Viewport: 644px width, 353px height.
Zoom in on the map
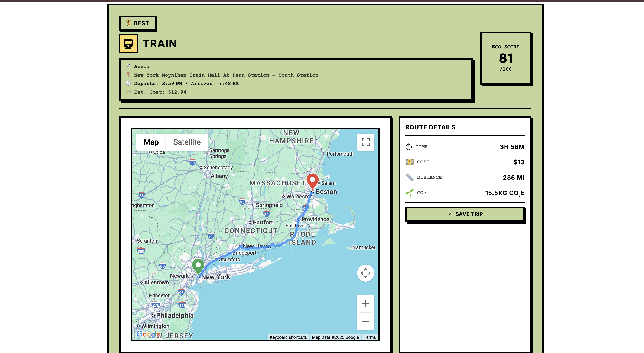click(x=365, y=304)
